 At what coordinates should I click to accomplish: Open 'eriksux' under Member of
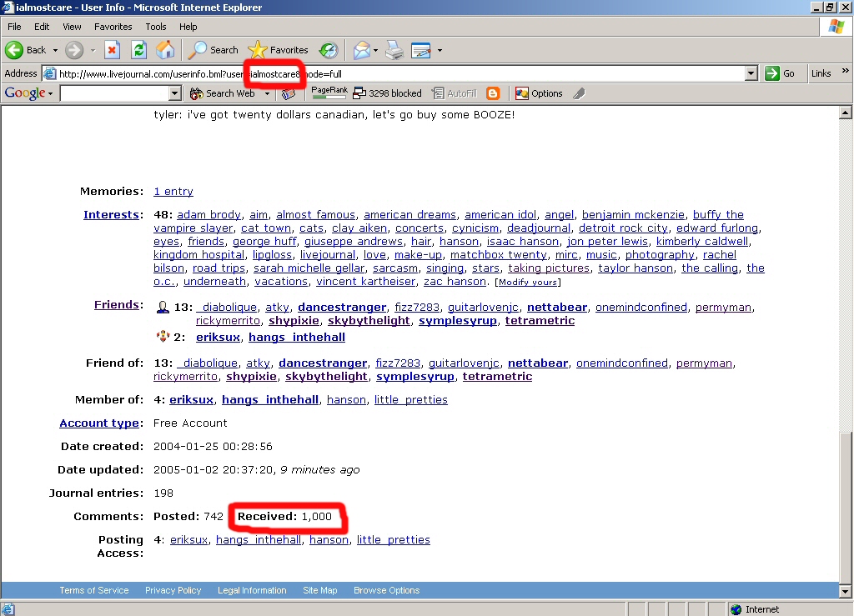191,399
